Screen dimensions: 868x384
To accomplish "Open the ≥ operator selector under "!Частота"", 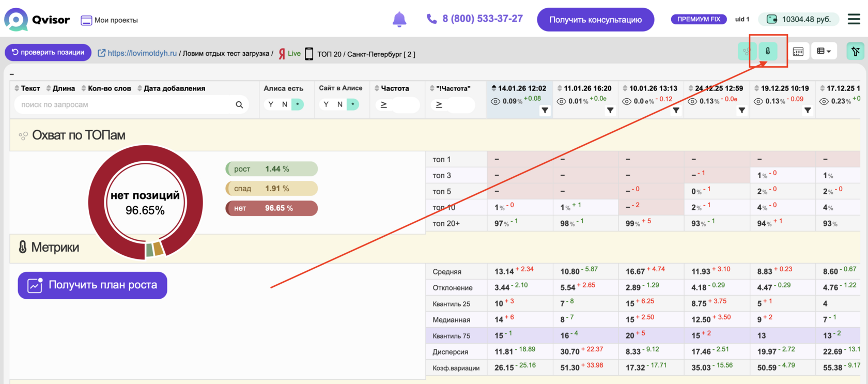I will (439, 105).
